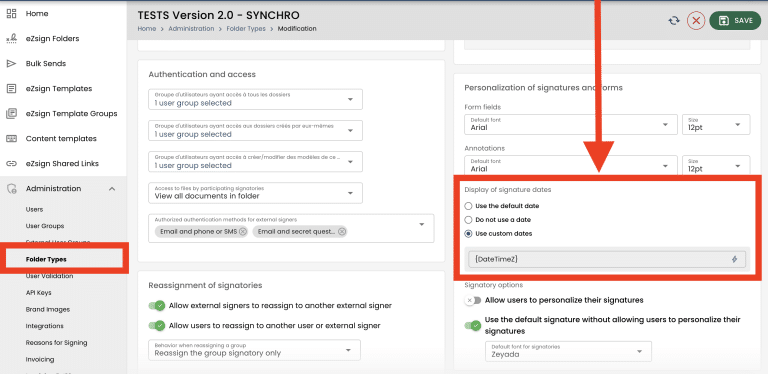Click Administration breadcrumb link
Screen dimensions: 768x374
coord(191,29)
